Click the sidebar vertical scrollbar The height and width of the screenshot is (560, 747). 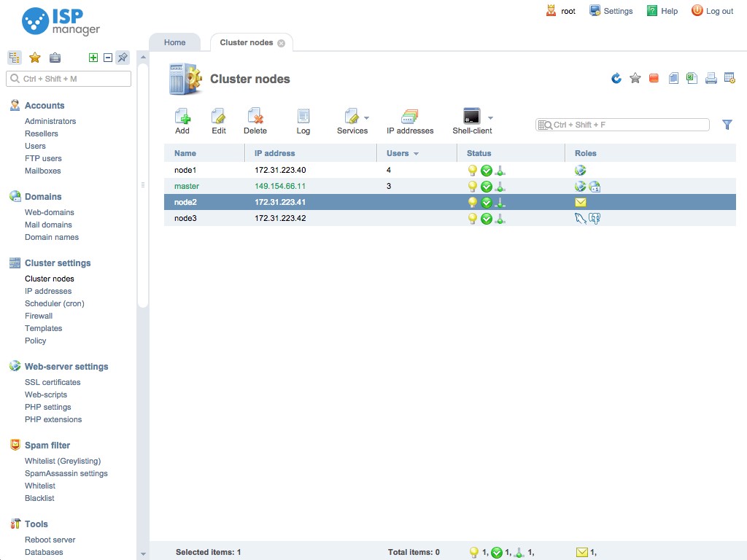[x=143, y=182]
